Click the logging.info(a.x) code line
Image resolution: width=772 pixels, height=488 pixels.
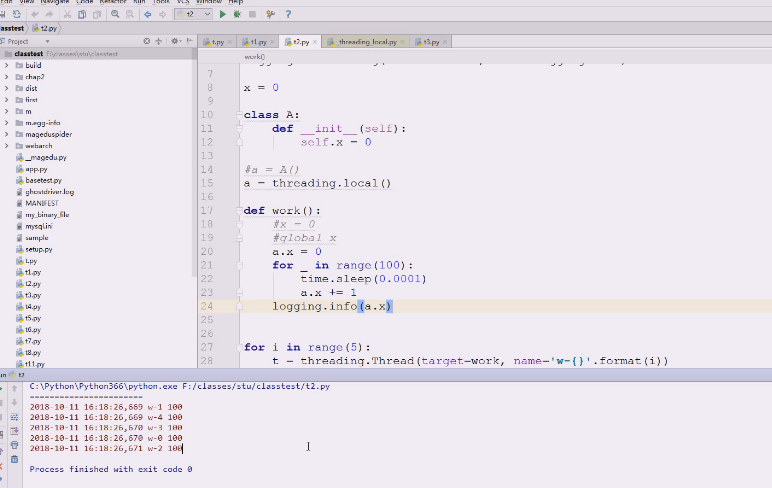(x=332, y=306)
